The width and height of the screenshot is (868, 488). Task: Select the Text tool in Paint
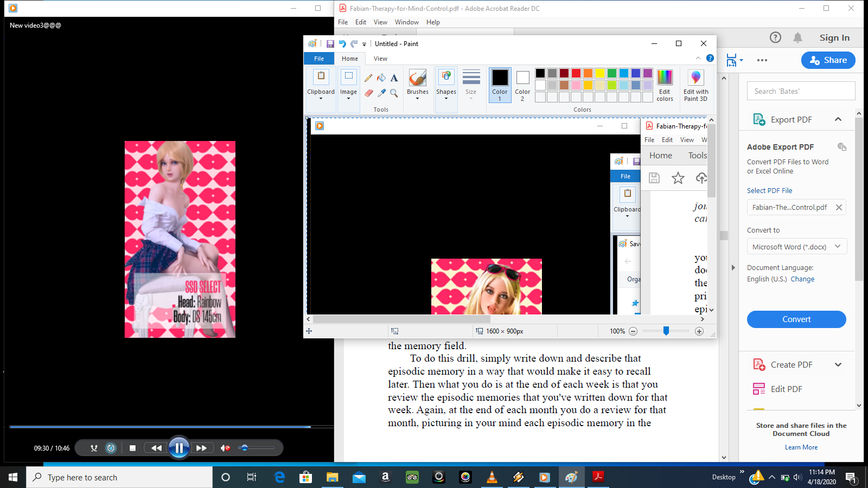(x=394, y=78)
